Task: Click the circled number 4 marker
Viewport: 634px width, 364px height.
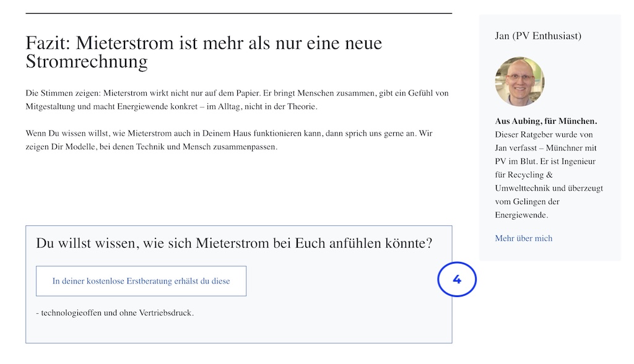Action: tap(457, 279)
